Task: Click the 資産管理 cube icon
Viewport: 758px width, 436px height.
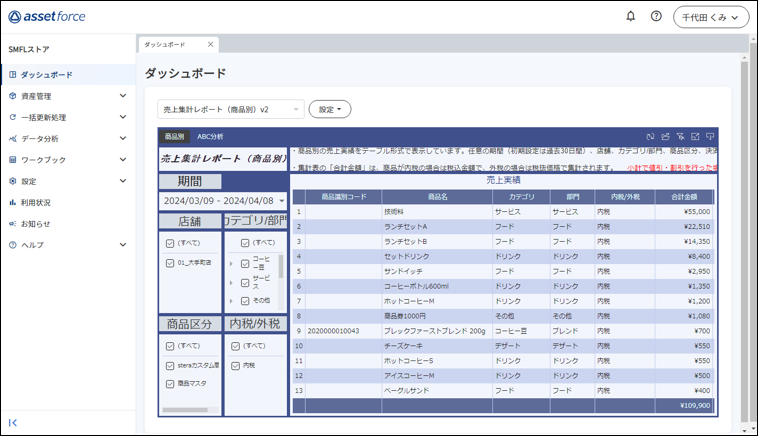Action: click(x=13, y=96)
